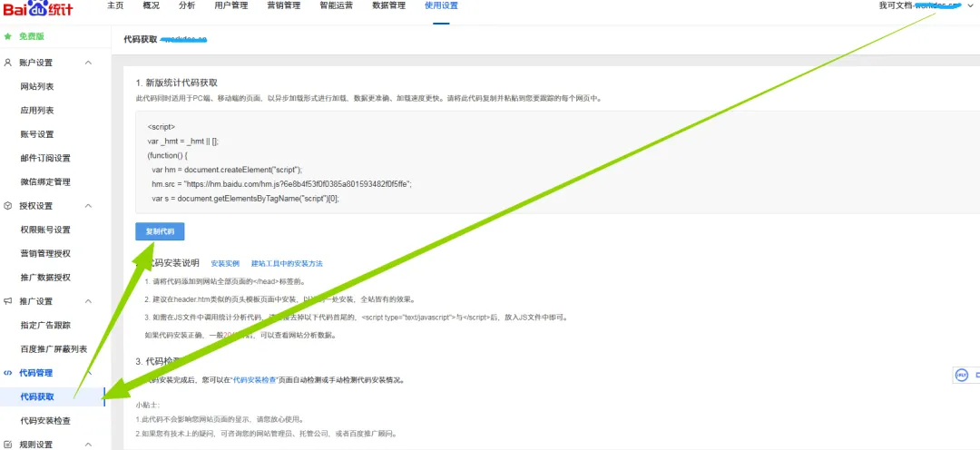Viewport: 980px width, 450px height.
Task: Open the 安装实例 link
Action: 225,264
